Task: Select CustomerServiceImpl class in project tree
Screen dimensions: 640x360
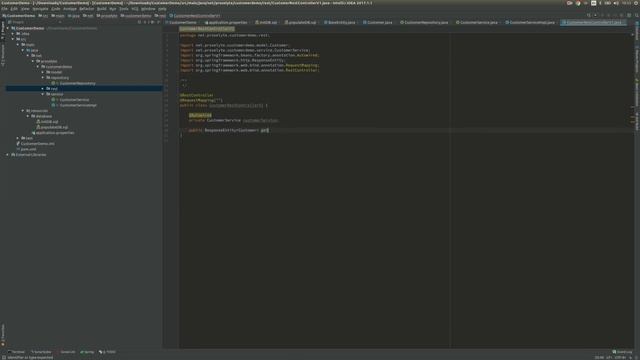Action: pyautogui.click(x=78, y=105)
